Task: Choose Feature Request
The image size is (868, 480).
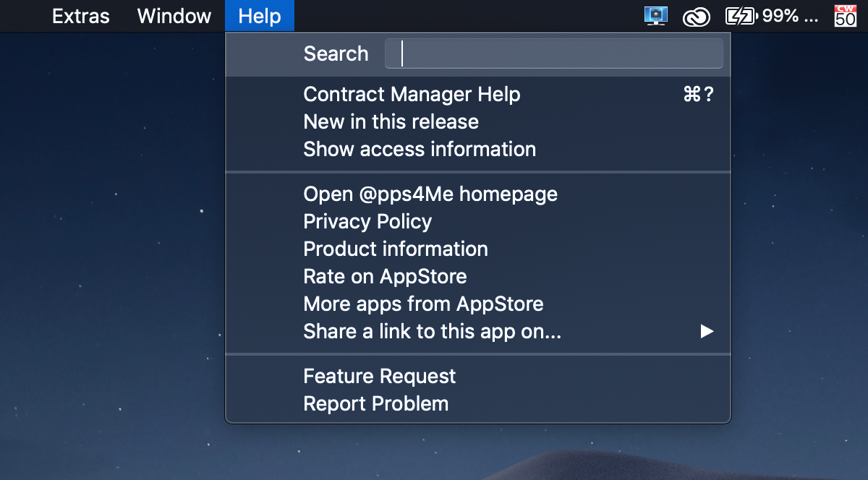Action: pos(478,377)
